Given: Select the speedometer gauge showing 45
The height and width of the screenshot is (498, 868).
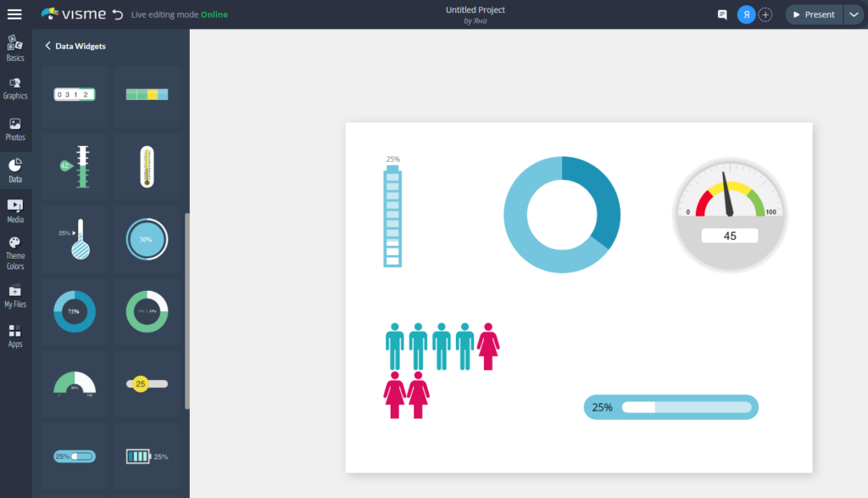Looking at the screenshot, I should pyautogui.click(x=730, y=215).
